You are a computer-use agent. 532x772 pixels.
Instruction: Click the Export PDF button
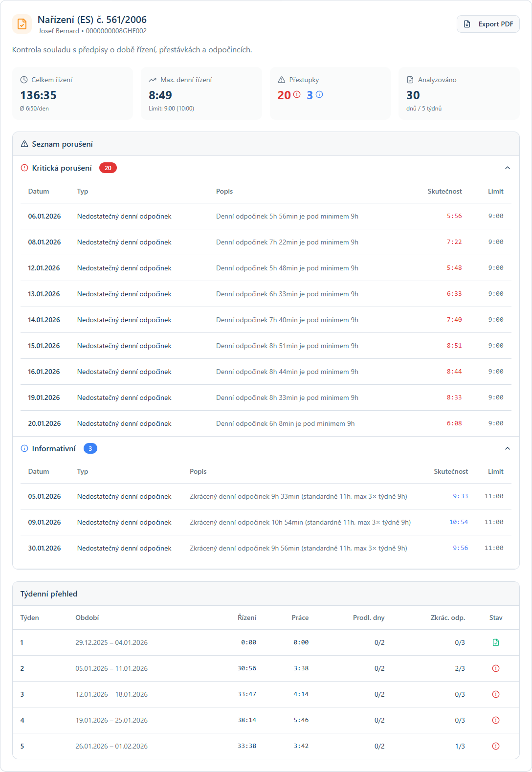488,24
